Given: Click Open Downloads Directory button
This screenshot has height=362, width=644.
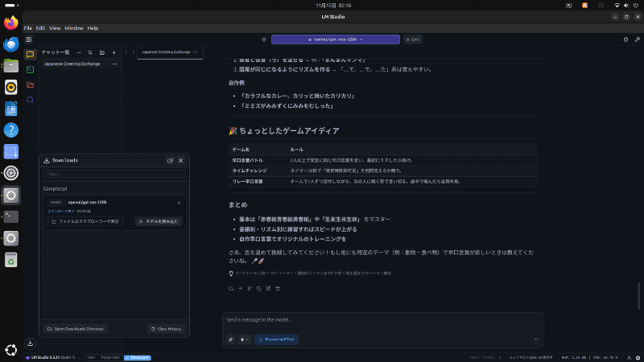Looking at the screenshot, I should coord(76,329).
